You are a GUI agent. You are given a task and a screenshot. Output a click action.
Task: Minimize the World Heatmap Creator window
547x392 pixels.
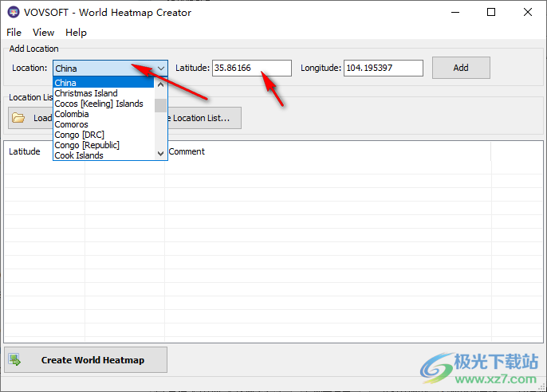click(x=455, y=12)
